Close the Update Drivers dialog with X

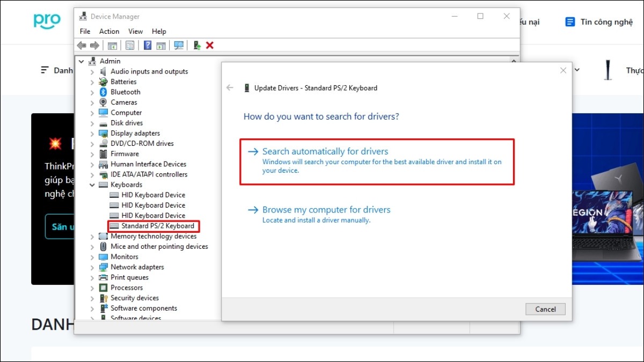(x=563, y=70)
